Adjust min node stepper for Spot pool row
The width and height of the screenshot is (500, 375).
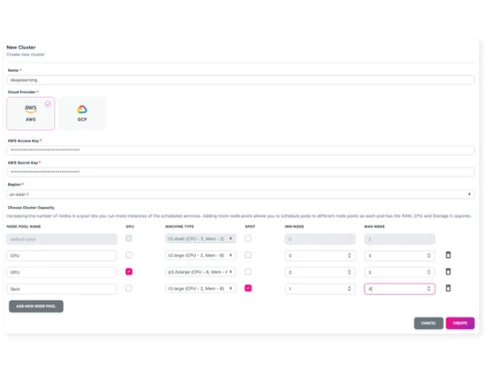[x=349, y=289]
